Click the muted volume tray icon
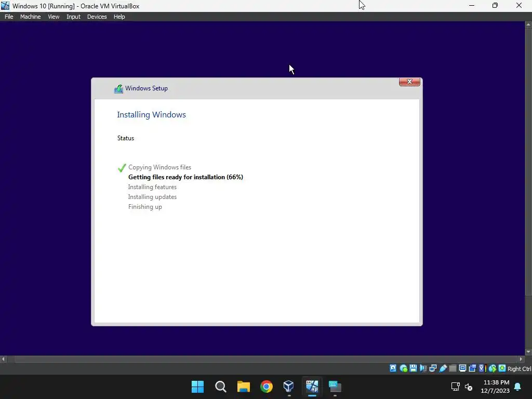This screenshot has width=532, height=399. click(x=469, y=387)
